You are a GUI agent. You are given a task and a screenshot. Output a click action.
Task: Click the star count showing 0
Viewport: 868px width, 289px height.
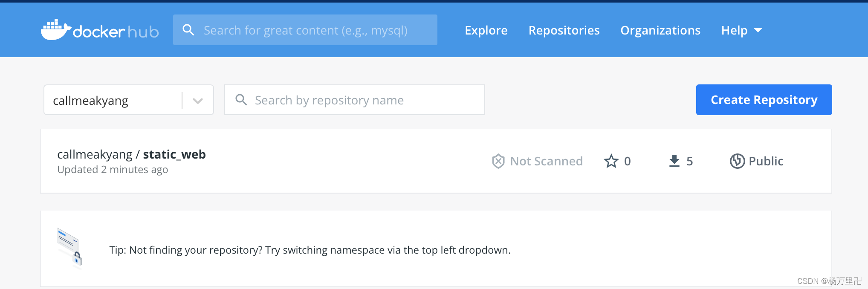pos(628,161)
